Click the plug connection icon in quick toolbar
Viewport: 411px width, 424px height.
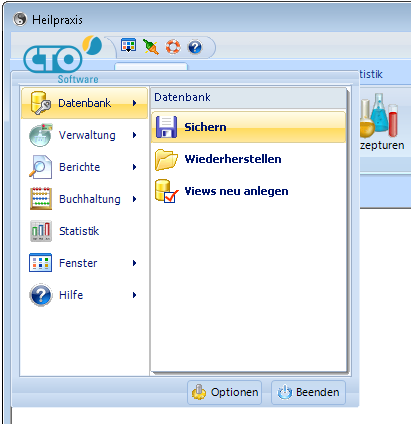[x=151, y=47]
